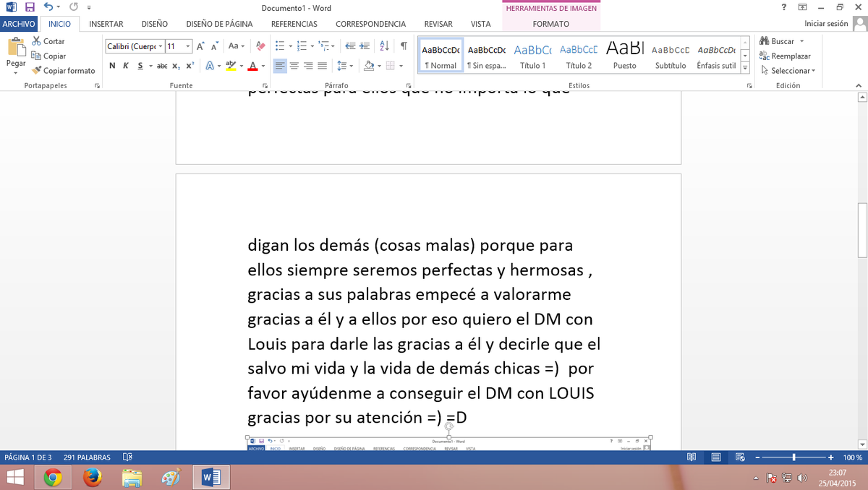The width and height of the screenshot is (868, 490).
Task: Open Word help question mark
Action: tap(784, 7)
